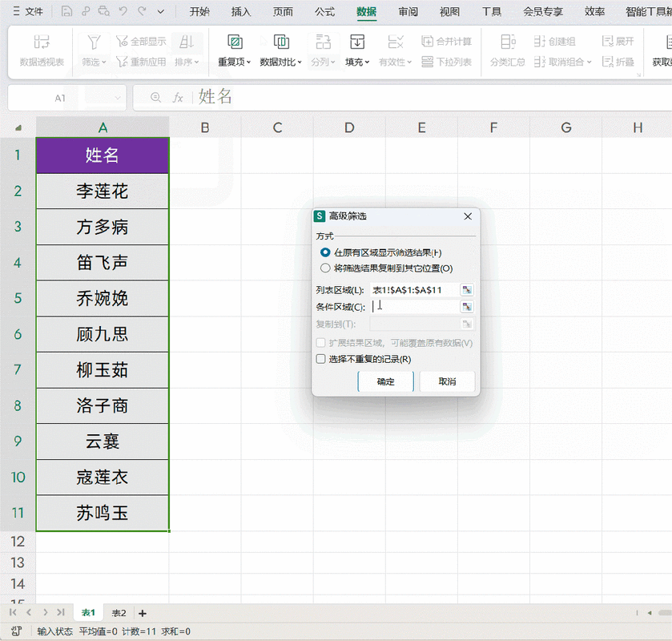Expand quick access toolbar customize chevron
Image resolution: width=672 pixels, height=641 pixels.
(161, 11)
